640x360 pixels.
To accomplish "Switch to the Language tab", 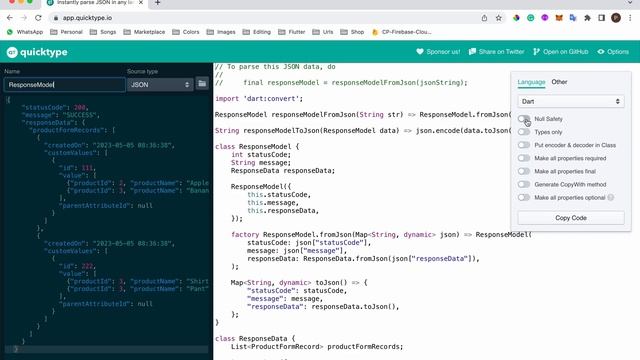I will coord(531,82).
